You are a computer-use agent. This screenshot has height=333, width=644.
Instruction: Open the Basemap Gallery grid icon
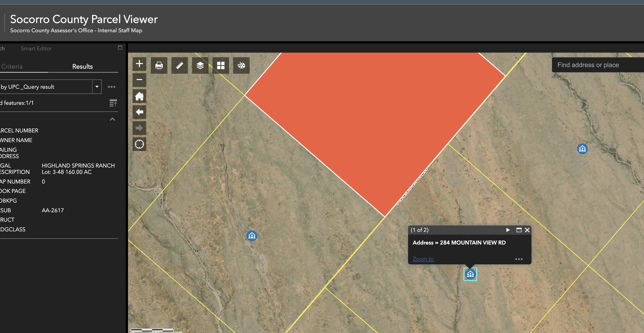[221, 66]
